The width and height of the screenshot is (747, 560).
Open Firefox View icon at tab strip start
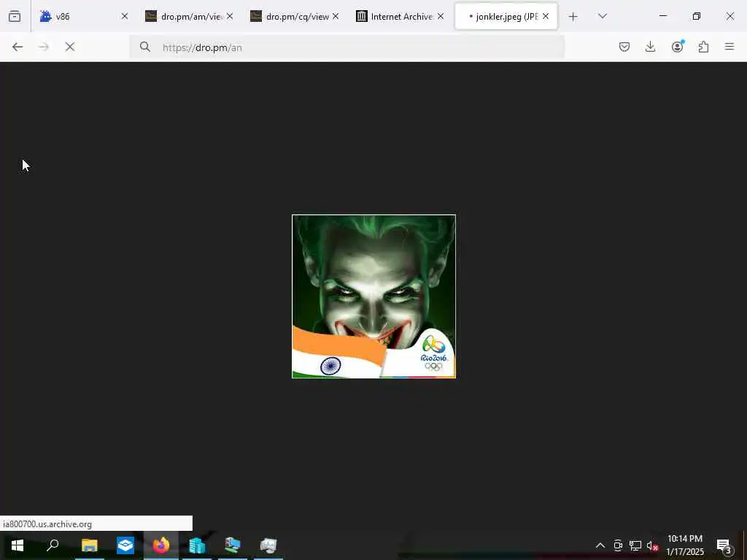click(x=15, y=17)
